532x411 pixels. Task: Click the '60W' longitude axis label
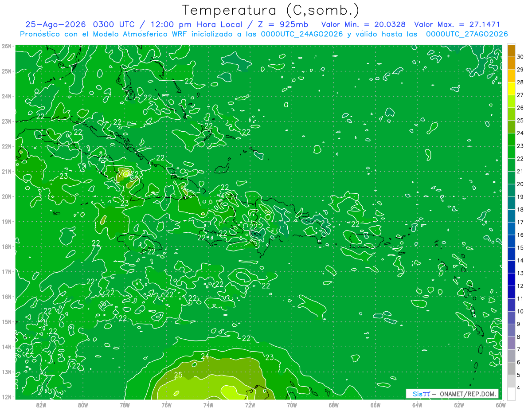click(501, 405)
